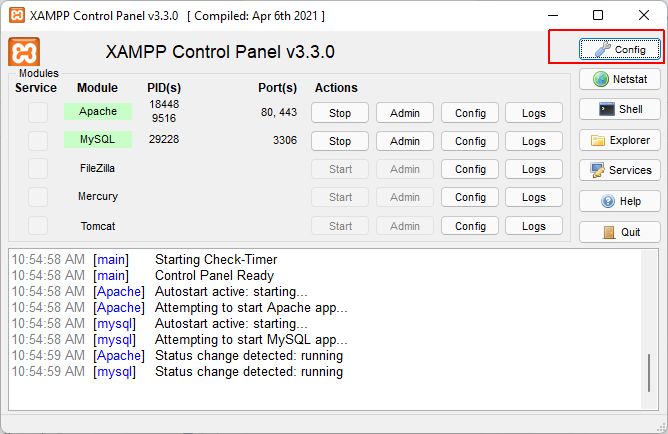The height and width of the screenshot is (434, 668).
Task: Click Apache ports 80, 443
Action: pyautogui.click(x=279, y=112)
